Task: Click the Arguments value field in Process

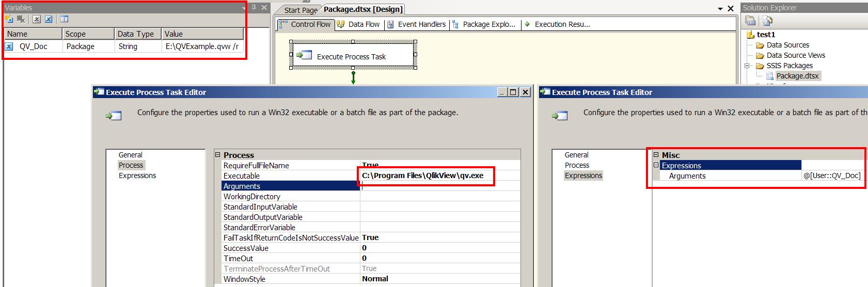Action: coord(440,186)
